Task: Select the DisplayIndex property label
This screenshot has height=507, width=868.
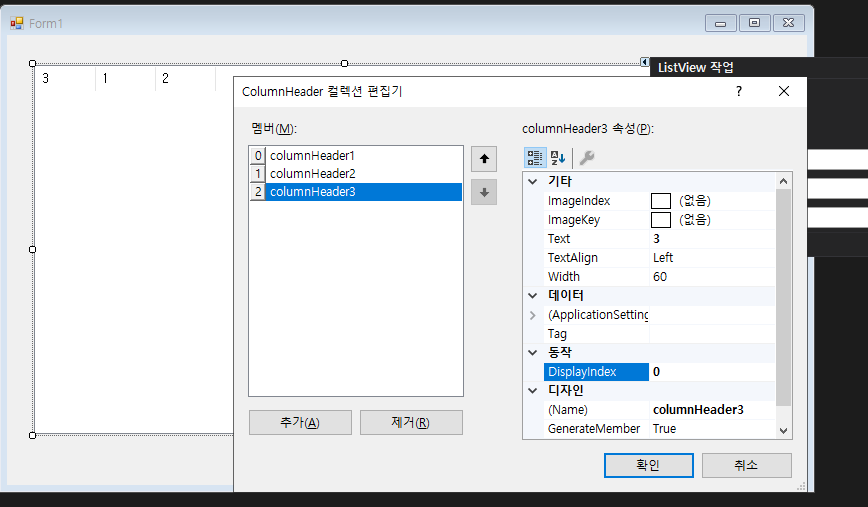Action: 596,372
